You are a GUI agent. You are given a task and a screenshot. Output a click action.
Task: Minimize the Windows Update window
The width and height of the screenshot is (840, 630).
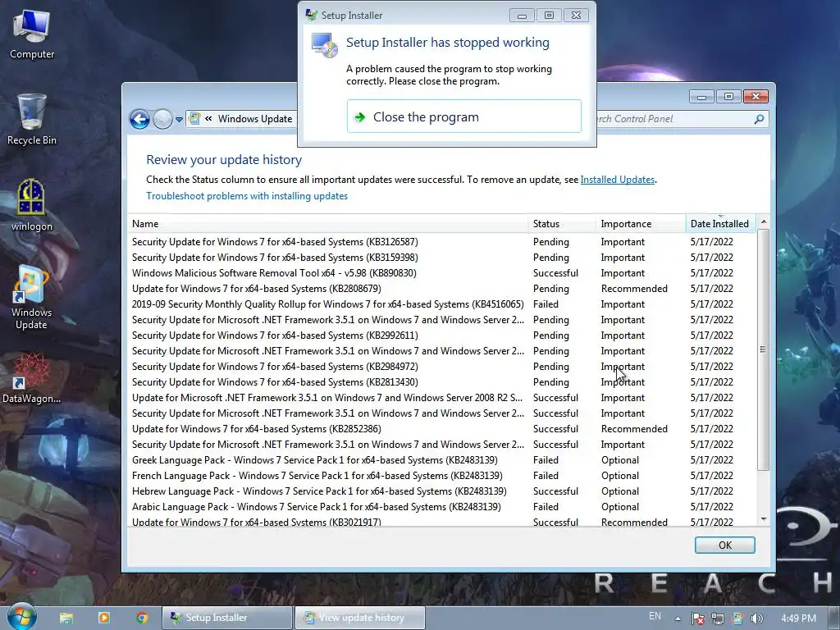pos(701,97)
